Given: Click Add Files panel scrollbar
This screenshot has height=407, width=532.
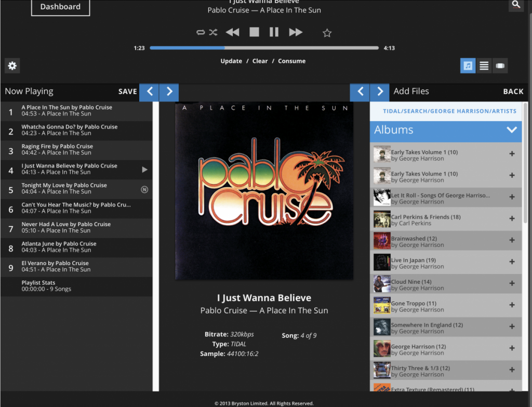Looking at the screenshot, I should tap(526, 163).
